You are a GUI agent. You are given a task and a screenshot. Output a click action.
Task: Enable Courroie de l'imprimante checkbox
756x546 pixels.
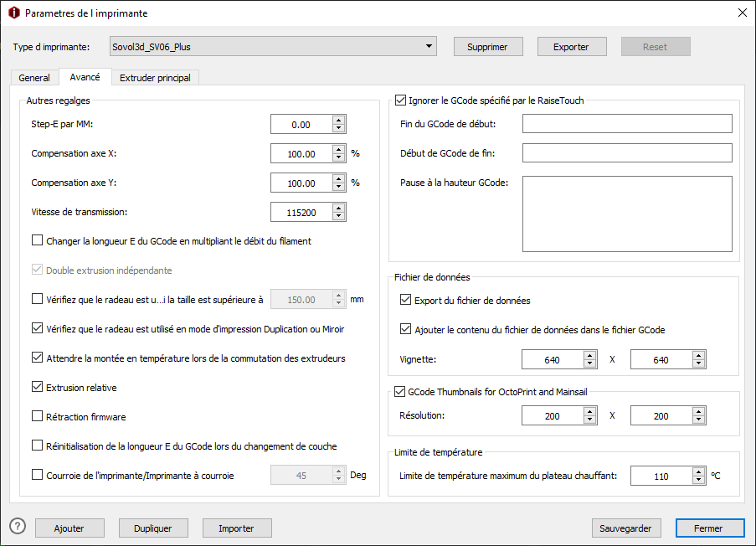[x=37, y=475]
